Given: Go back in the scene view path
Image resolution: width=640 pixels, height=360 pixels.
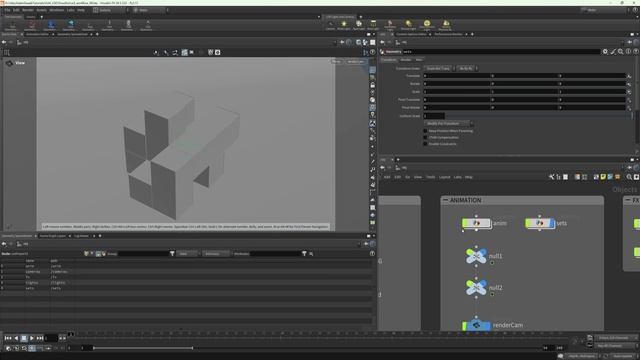Looking at the screenshot, I should tap(4, 42).
